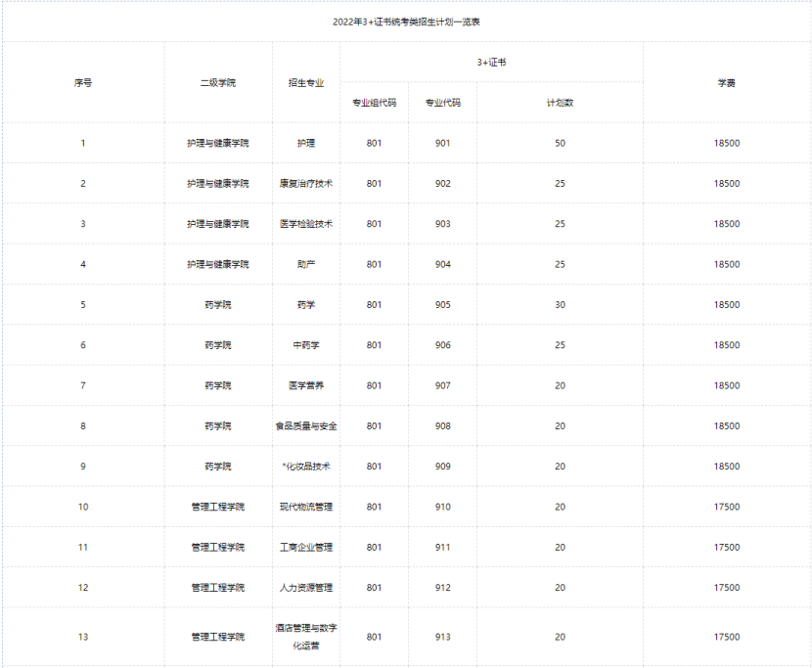Click tuition 17500 in row 13
The width and height of the screenshot is (812, 668).
tap(727, 637)
